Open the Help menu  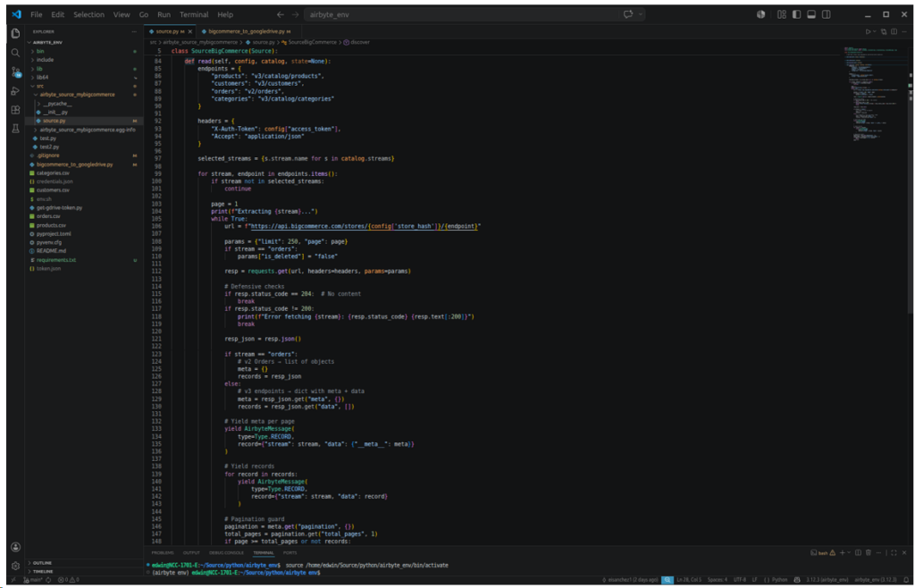click(225, 14)
